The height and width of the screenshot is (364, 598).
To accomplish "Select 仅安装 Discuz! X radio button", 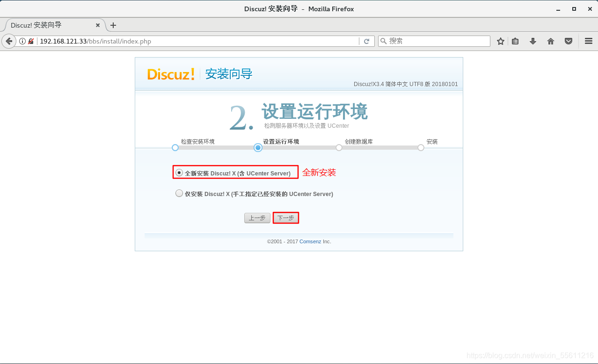I will pyautogui.click(x=179, y=193).
